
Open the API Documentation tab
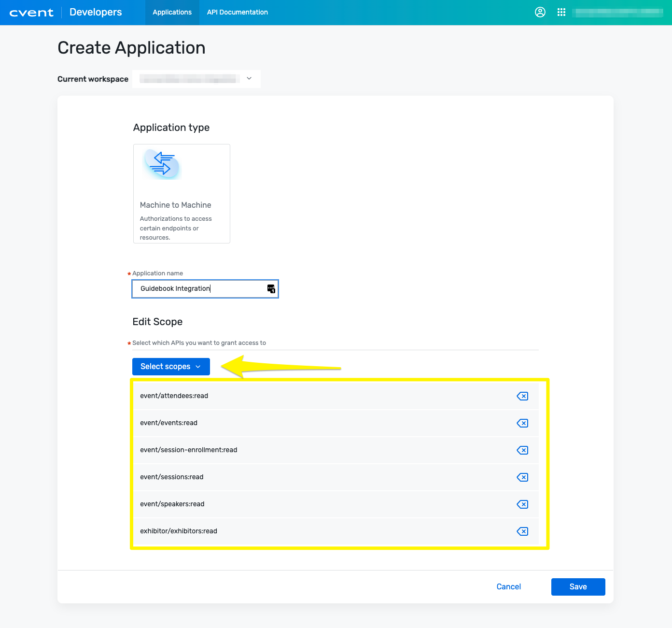(x=238, y=13)
